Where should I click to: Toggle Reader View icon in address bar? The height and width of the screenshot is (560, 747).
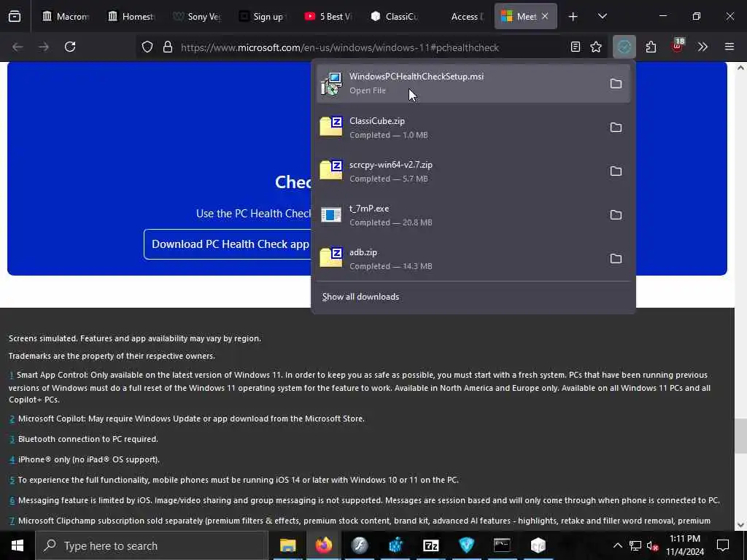tap(576, 47)
